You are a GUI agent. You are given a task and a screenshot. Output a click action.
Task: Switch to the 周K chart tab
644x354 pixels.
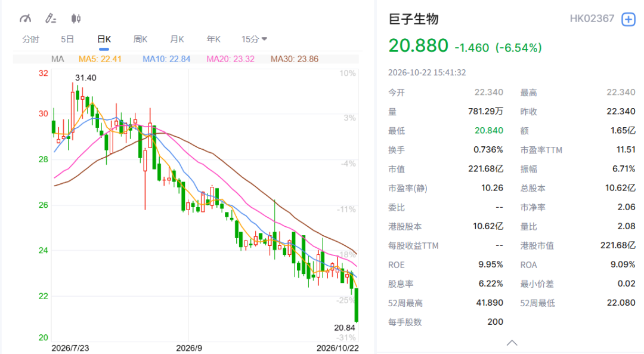[x=141, y=39]
